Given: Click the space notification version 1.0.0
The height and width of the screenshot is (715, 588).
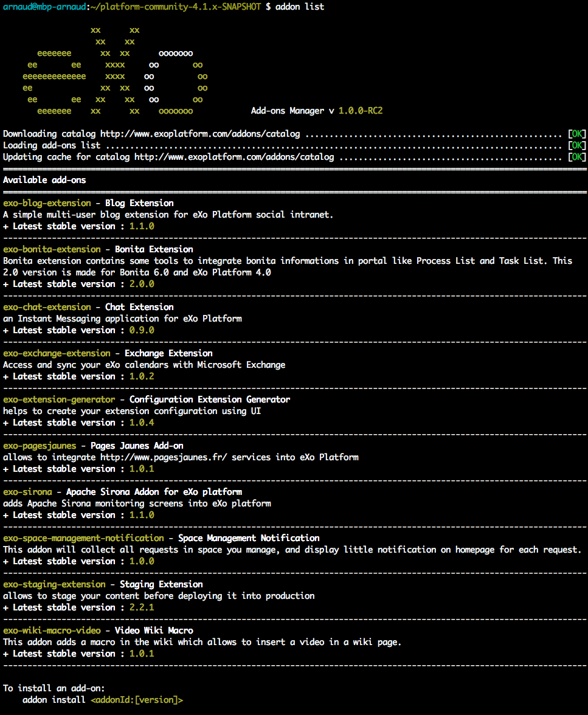Looking at the screenshot, I should click(x=142, y=561).
